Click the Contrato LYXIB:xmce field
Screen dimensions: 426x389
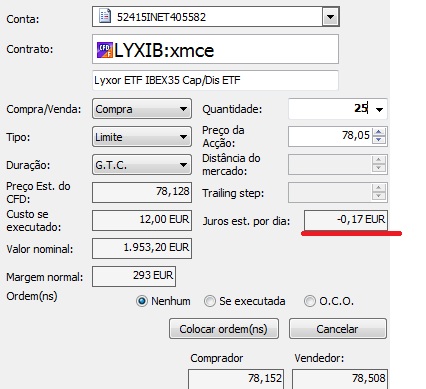[215, 49]
